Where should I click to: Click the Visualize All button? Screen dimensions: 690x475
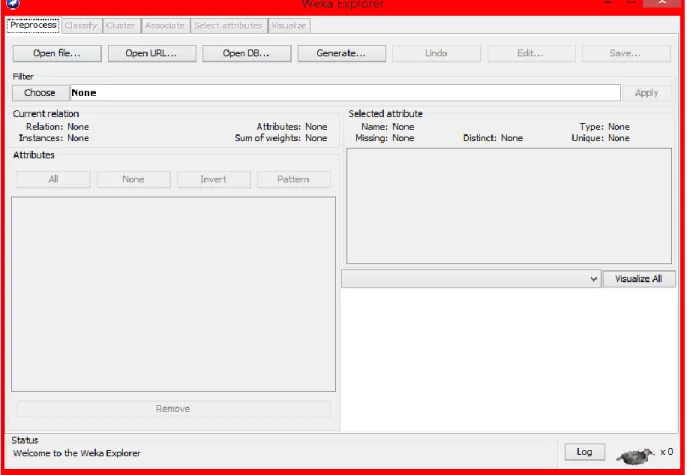click(x=639, y=279)
